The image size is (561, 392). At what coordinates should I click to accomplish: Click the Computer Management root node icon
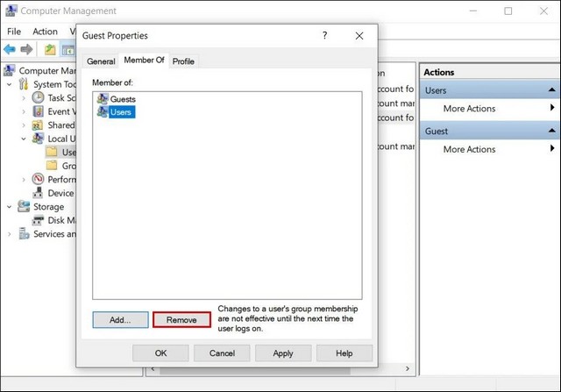pos(10,70)
